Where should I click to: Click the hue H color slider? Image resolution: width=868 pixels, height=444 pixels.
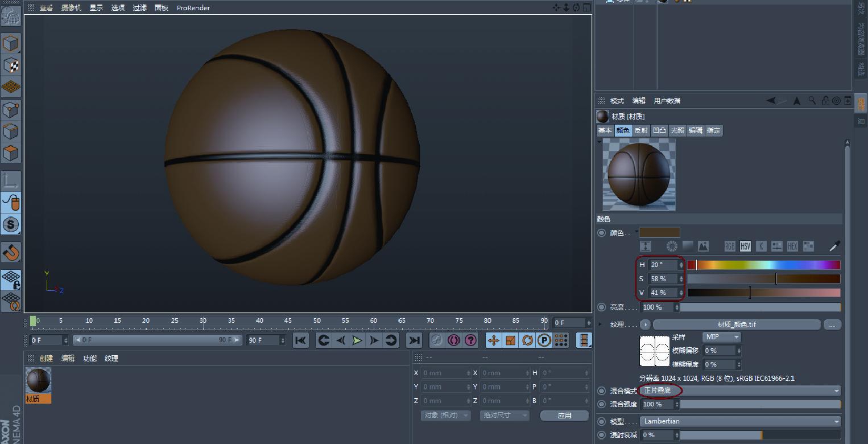(x=763, y=265)
